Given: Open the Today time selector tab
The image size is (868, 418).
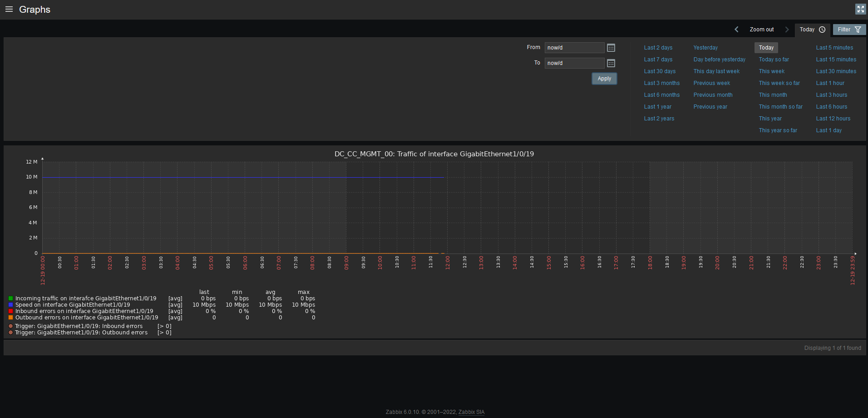Looking at the screenshot, I should coord(812,30).
